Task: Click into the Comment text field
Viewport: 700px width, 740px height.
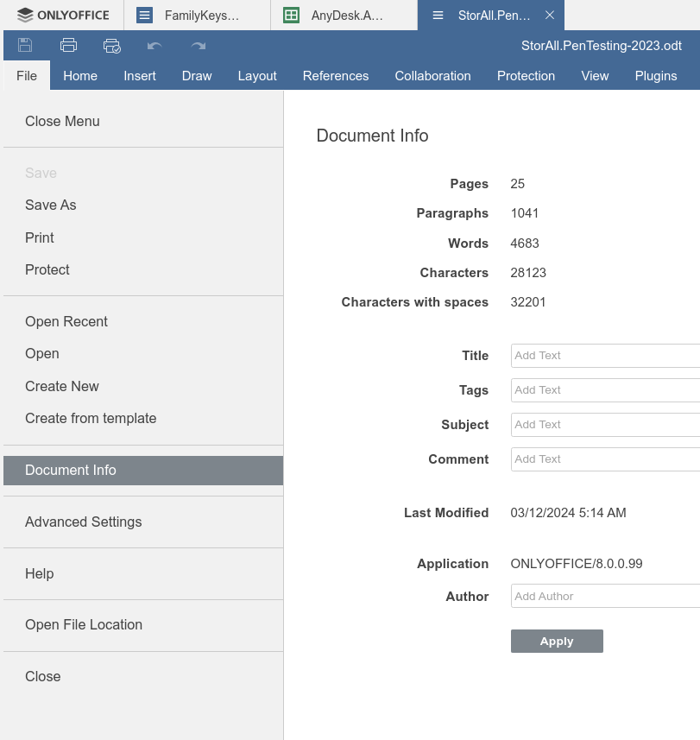Action: tap(605, 459)
